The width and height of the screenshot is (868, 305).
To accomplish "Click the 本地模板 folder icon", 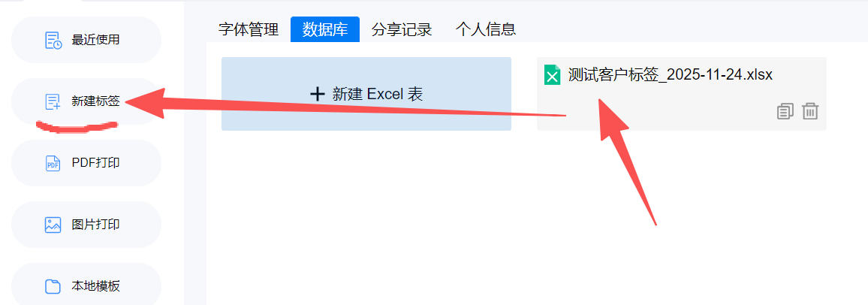I will tap(53, 286).
